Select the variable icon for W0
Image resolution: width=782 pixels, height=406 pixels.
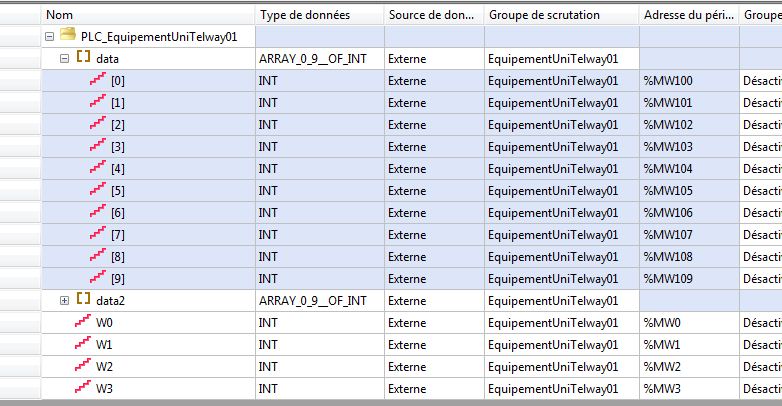pos(83,322)
